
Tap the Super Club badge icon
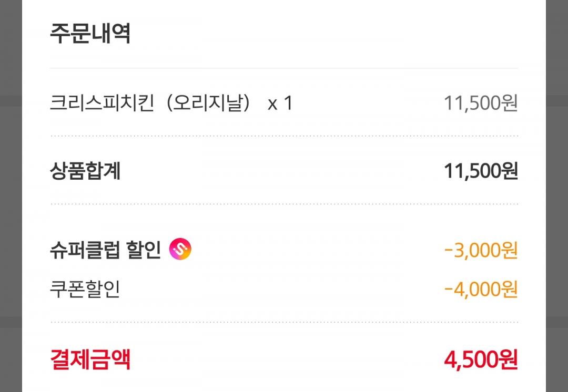click(180, 249)
